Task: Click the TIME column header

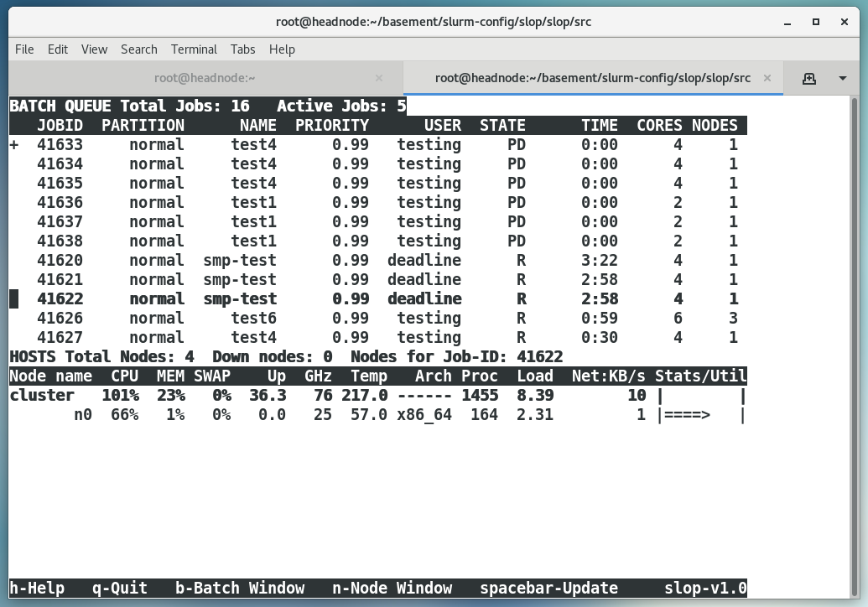Action: 600,126
